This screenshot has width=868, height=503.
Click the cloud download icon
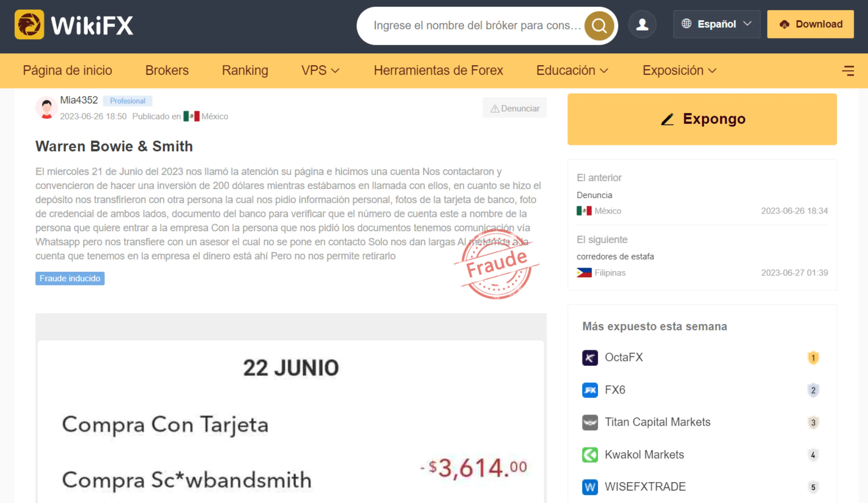tap(784, 24)
